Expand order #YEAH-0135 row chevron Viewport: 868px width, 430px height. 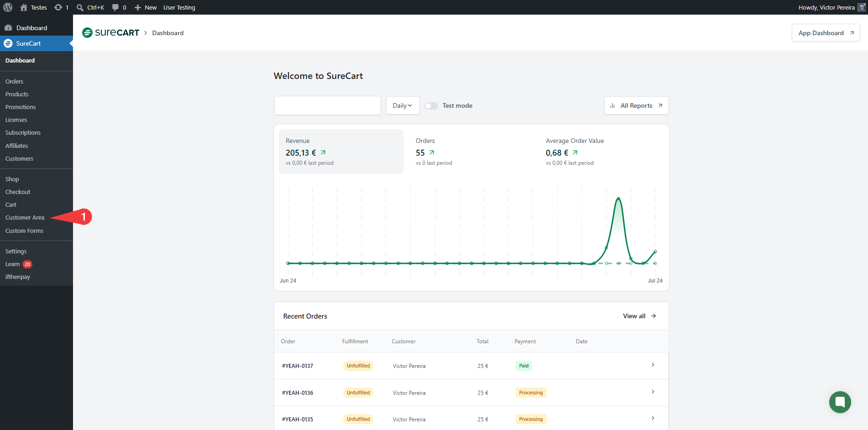pyautogui.click(x=653, y=418)
